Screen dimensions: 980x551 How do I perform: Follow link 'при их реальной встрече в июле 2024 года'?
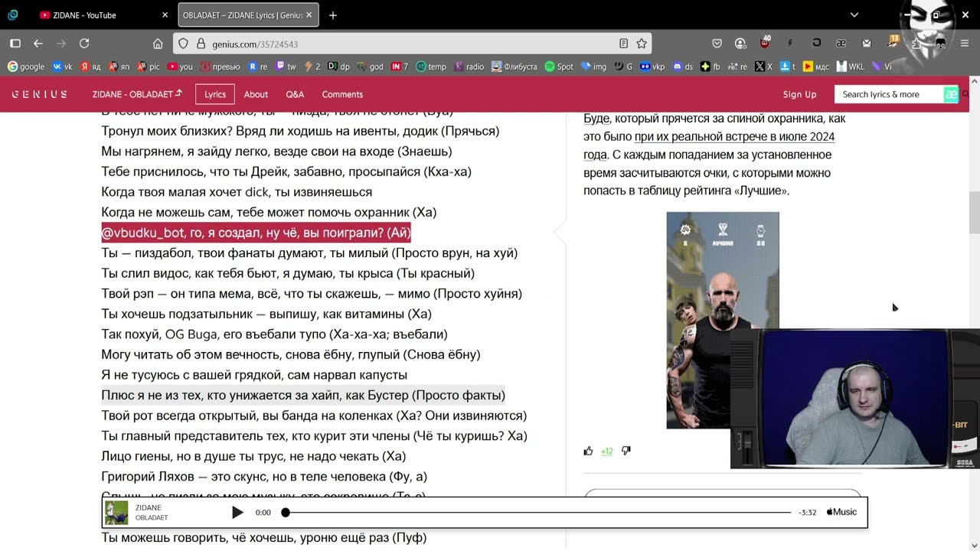(x=709, y=145)
